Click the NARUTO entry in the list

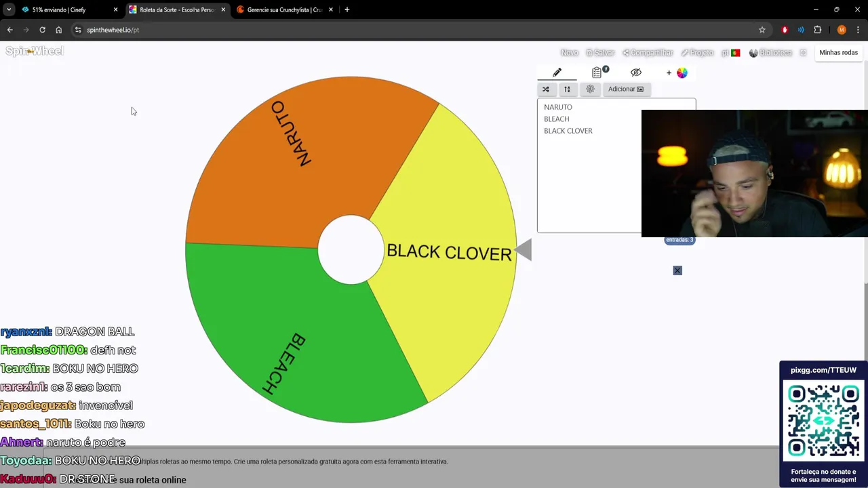tap(558, 107)
